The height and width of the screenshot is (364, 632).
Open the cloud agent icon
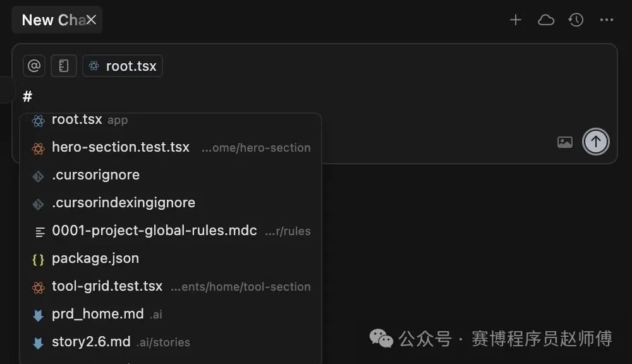coord(546,20)
